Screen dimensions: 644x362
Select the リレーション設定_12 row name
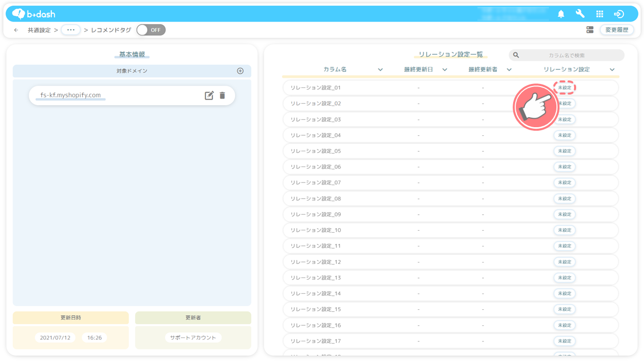pyautogui.click(x=315, y=262)
